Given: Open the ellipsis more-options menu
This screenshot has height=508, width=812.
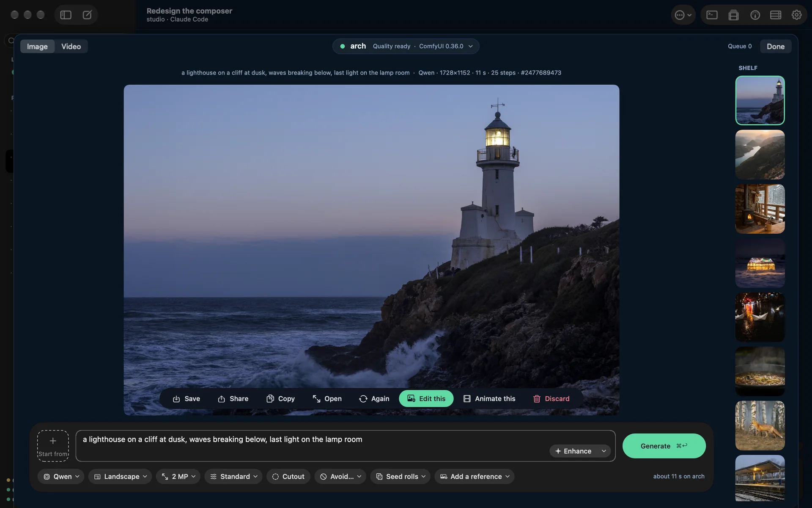Looking at the screenshot, I should pyautogui.click(x=683, y=15).
